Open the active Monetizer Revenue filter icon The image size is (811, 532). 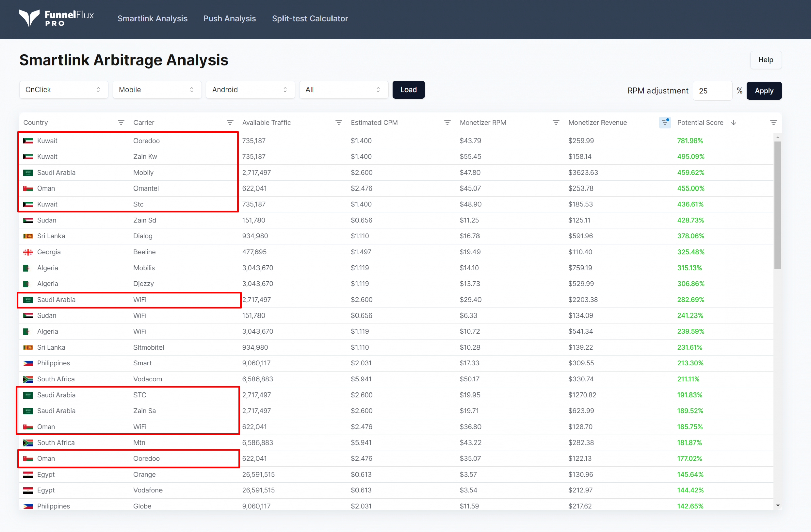(x=665, y=123)
